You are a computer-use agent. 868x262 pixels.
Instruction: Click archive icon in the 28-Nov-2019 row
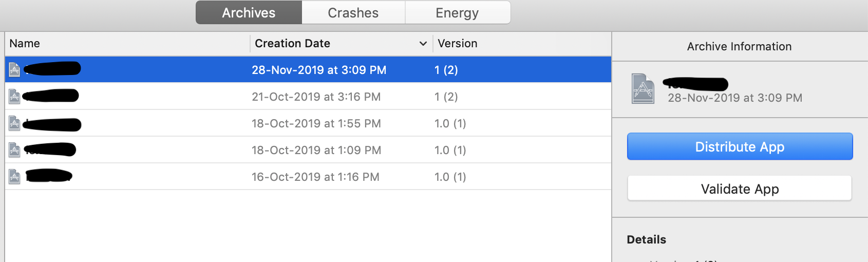[14, 69]
